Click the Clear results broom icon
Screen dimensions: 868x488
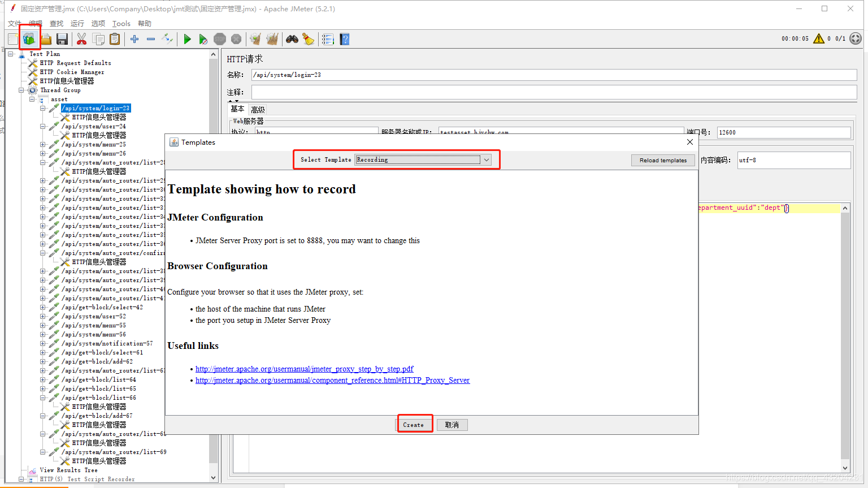point(255,39)
